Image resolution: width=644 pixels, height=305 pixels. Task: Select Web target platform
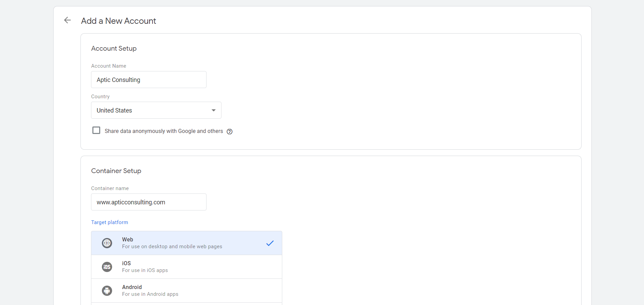[186, 243]
